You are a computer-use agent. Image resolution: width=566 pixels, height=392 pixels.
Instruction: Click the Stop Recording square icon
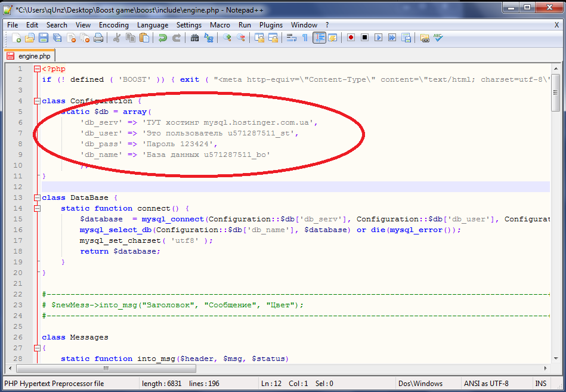[364, 38]
